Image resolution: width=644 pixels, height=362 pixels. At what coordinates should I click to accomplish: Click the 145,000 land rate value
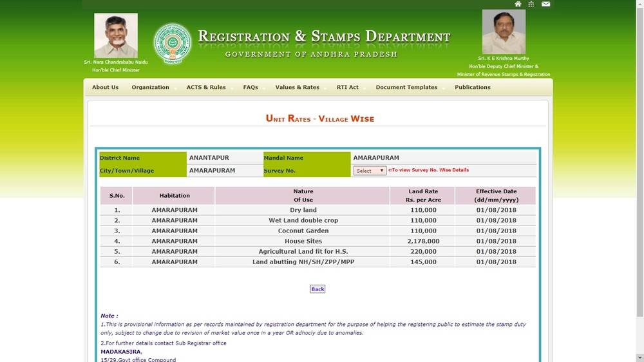click(423, 262)
